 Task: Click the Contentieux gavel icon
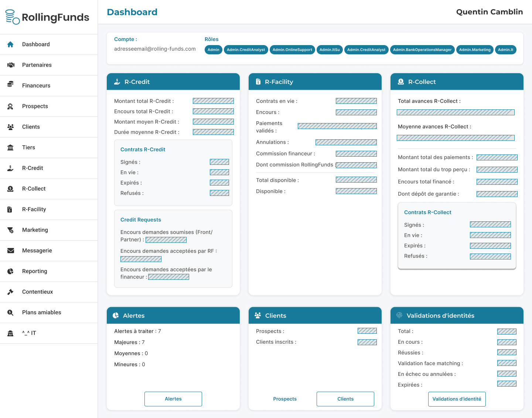[10, 292]
